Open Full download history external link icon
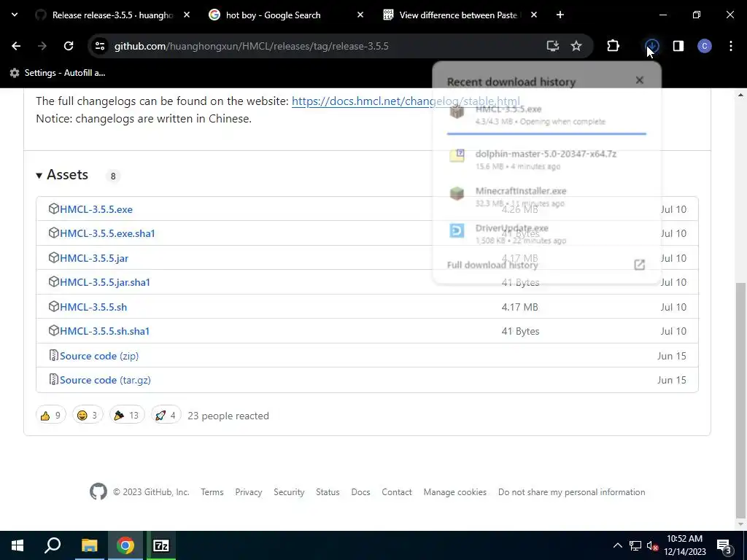Screen dimensions: 747x560 click(x=639, y=265)
